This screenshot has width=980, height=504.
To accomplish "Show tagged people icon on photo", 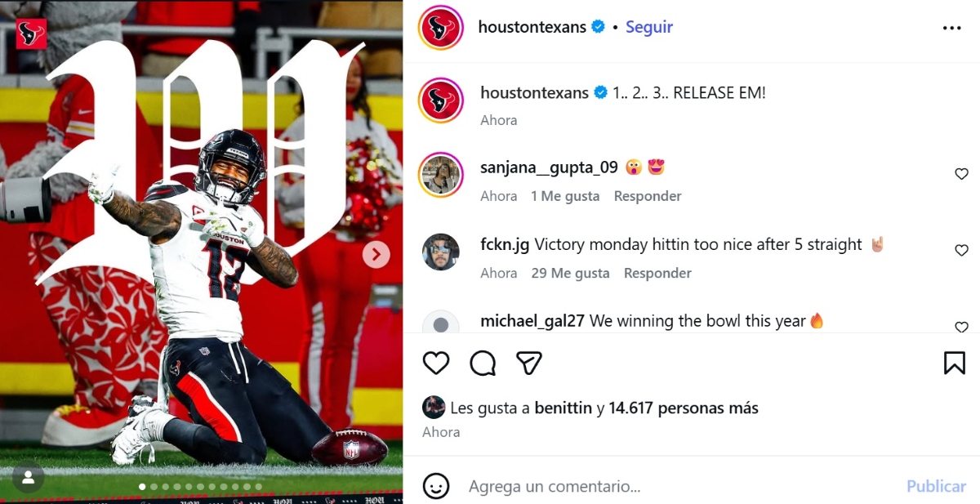I will 28,478.
